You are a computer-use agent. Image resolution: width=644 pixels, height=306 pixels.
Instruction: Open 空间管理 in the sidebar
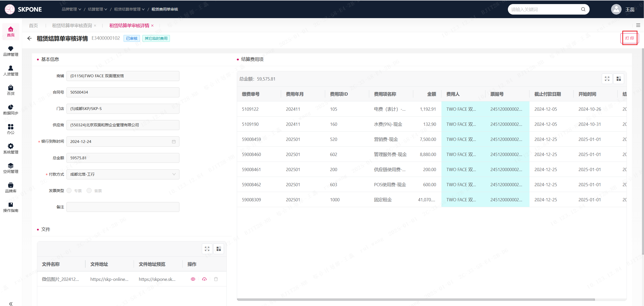click(11, 168)
